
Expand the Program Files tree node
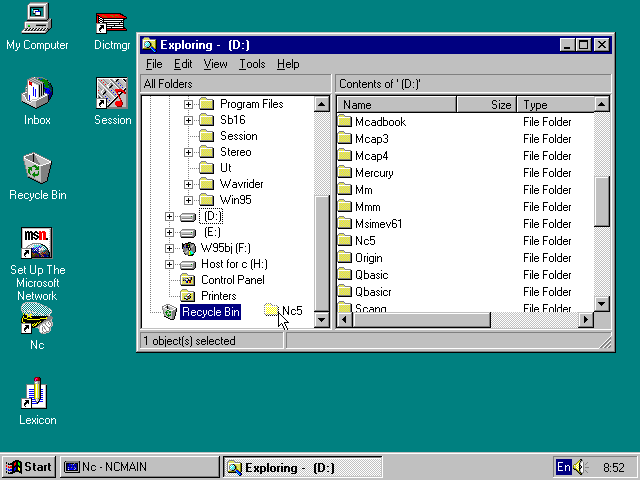click(x=188, y=104)
